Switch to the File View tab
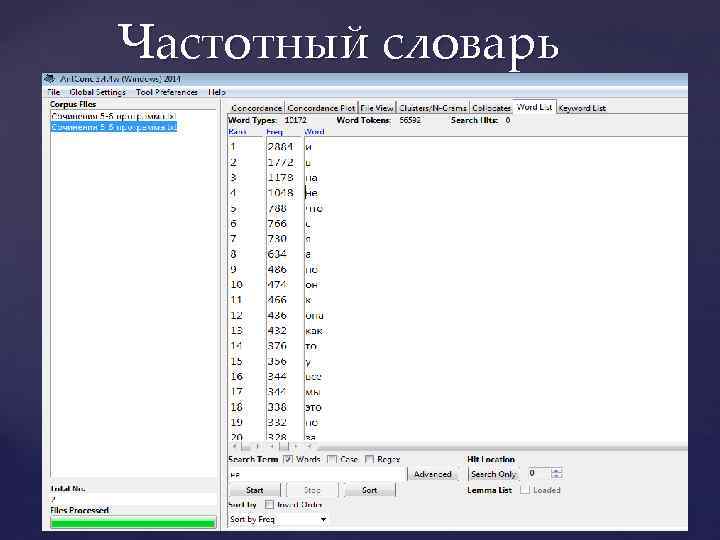The image size is (720, 540). click(377, 108)
